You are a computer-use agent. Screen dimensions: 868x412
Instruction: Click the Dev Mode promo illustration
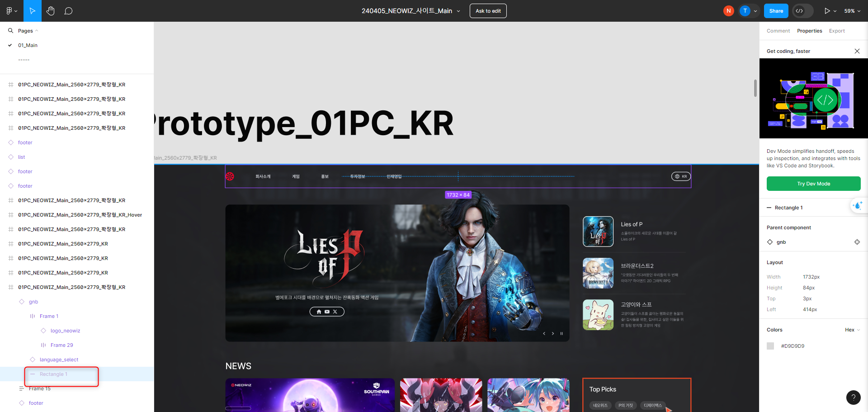[x=814, y=99]
